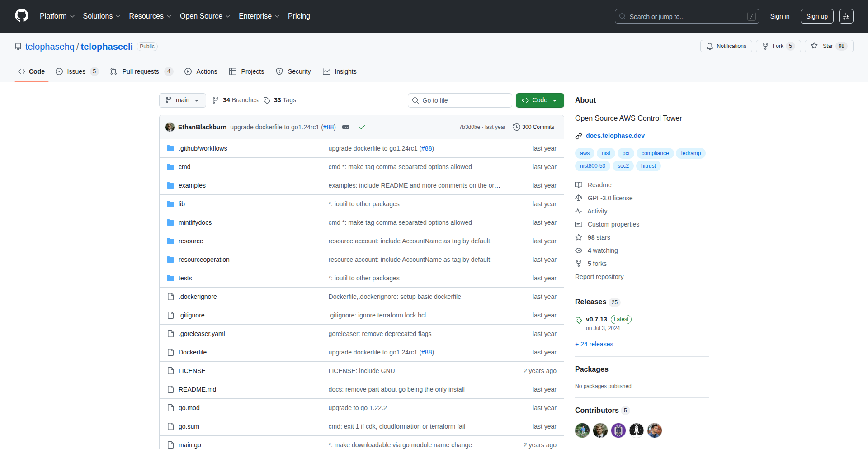Viewport: 868px width, 449px height.
Task: Star the telophasecli repository
Action: [x=829, y=46]
